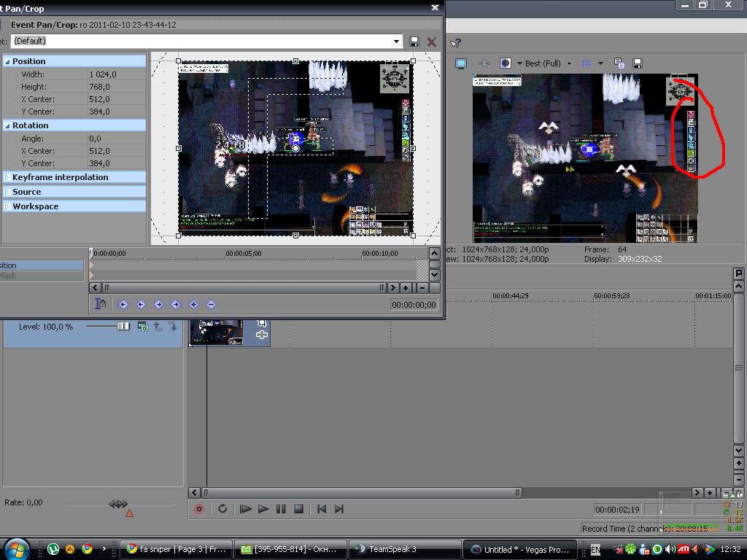Go to the previous keyframe
Image resolution: width=747 pixels, height=560 pixels.
[141, 304]
